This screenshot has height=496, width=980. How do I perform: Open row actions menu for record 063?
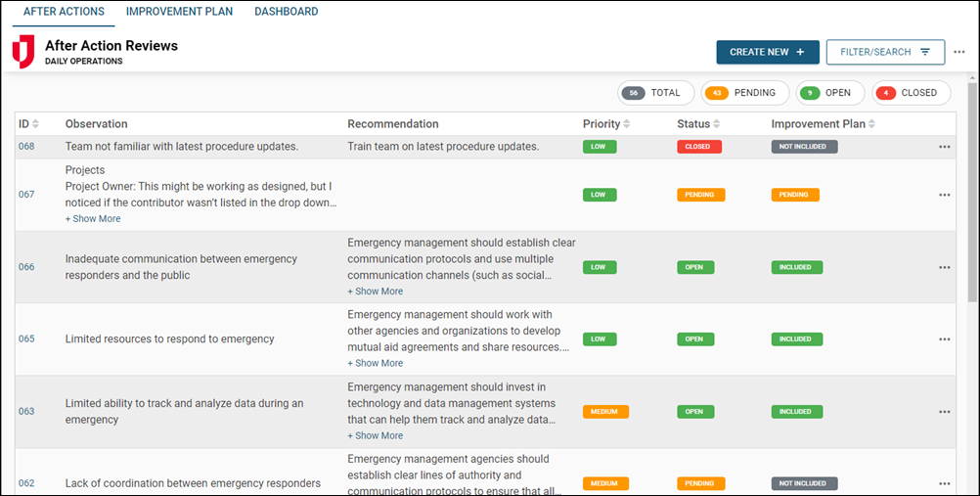click(x=944, y=412)
